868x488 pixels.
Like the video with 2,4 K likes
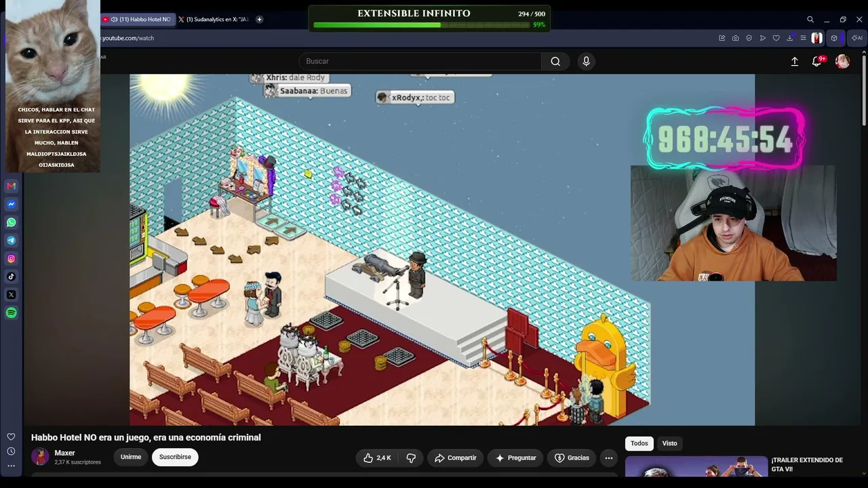[x=376, y=458]
